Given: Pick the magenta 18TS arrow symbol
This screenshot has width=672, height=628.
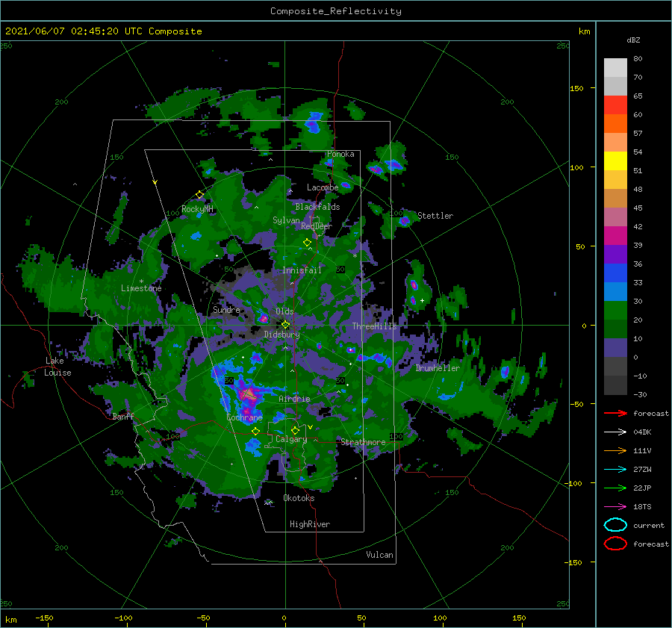Looking at the screenshot, I should pos(615,506).
